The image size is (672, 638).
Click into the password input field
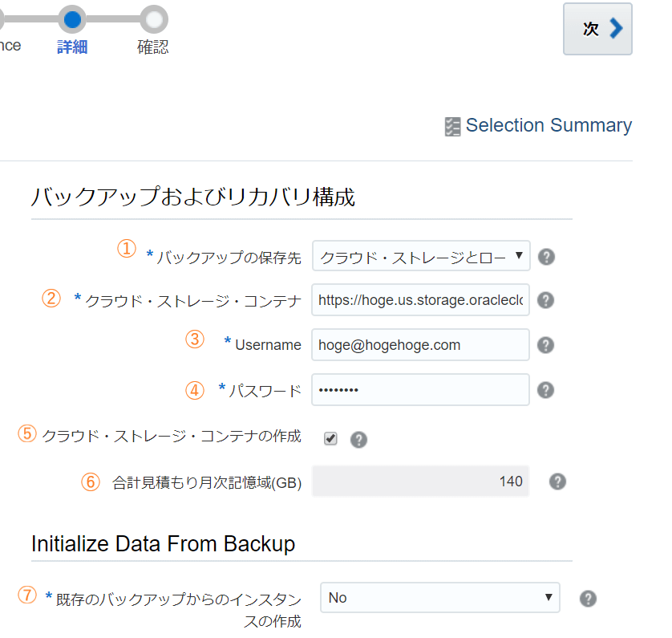coord(420,390)
